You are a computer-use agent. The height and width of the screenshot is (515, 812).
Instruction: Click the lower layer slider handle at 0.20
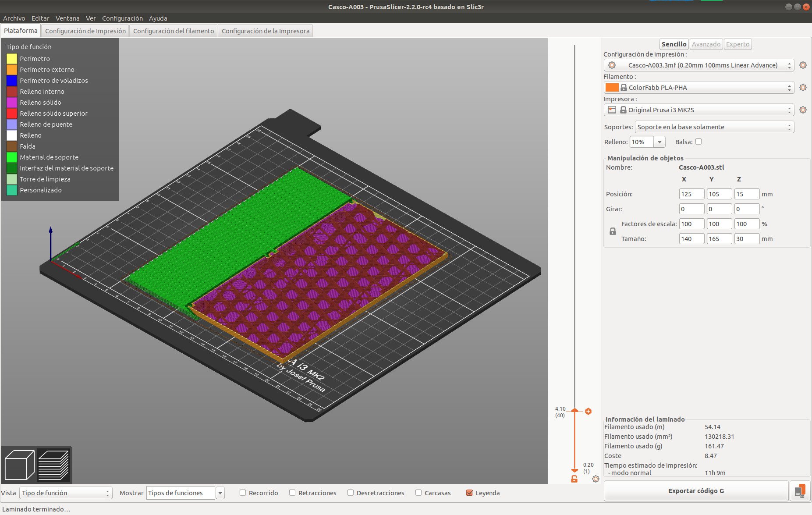click(574, 470)
